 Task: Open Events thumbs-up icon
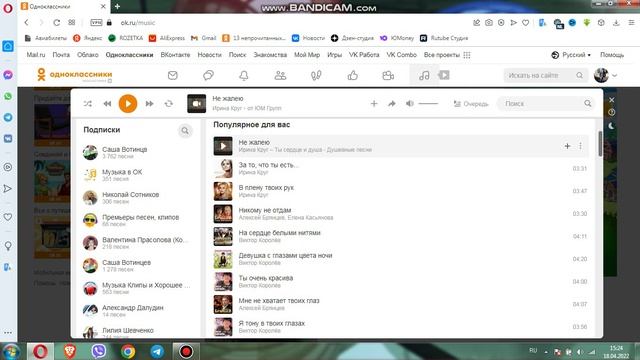pos(353,76)
